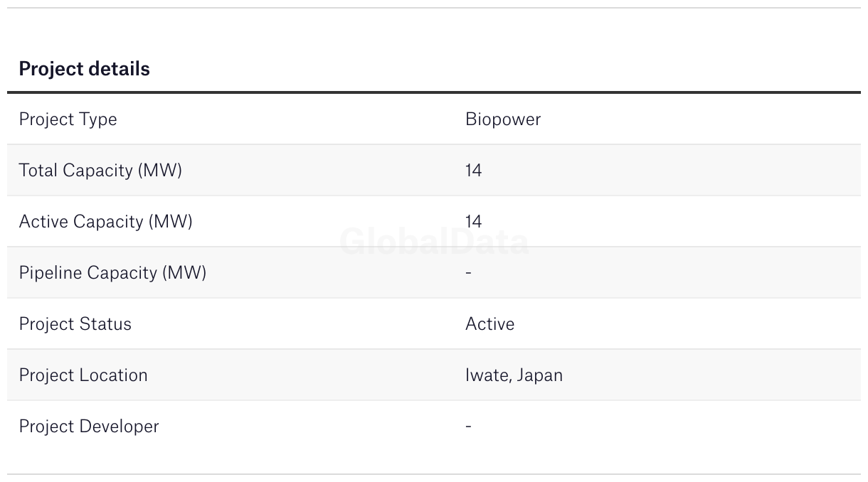Click the Project details heading

coord(84,69)
